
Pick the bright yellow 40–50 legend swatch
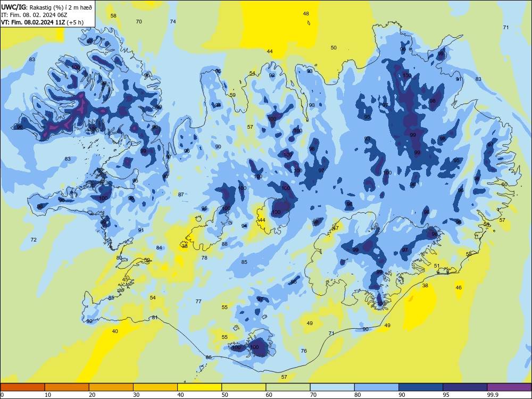pyautogui.click(x=199, y=387)
